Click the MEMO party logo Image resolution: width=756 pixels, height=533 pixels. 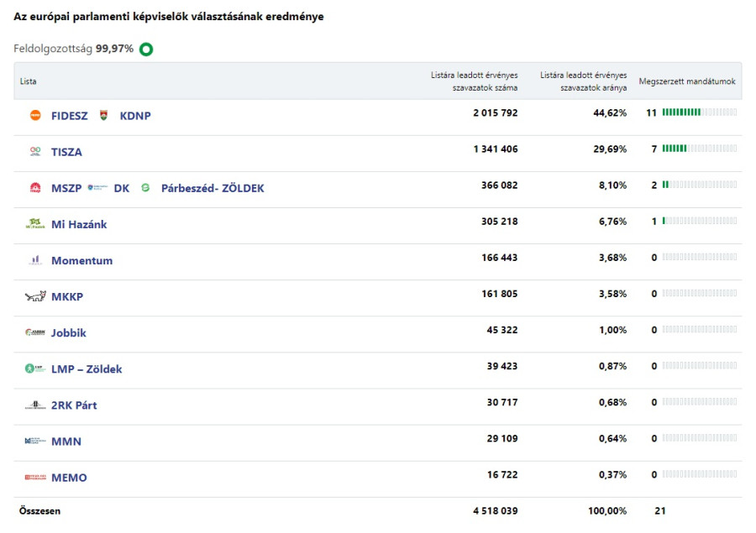(x=35, y=477)
